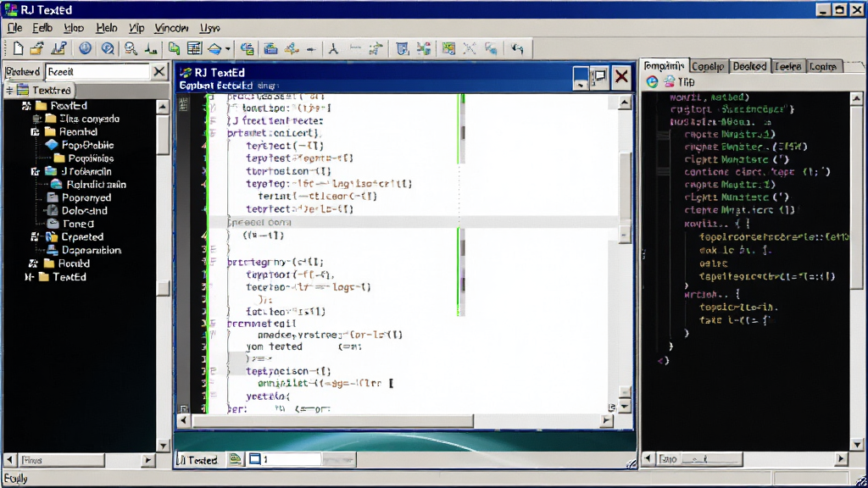Collapse the top folder in the tree

(26, 105)
